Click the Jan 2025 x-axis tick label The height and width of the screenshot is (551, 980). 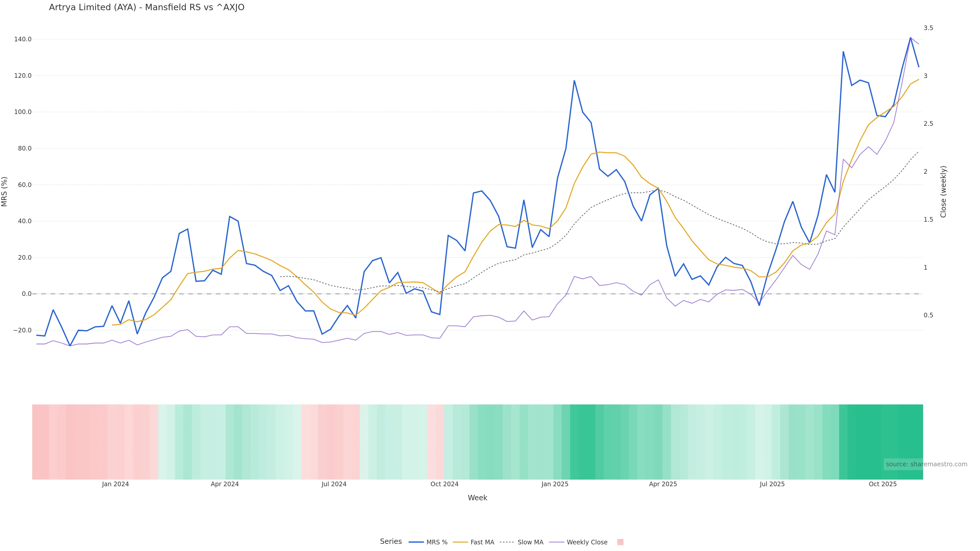(555, 484)
